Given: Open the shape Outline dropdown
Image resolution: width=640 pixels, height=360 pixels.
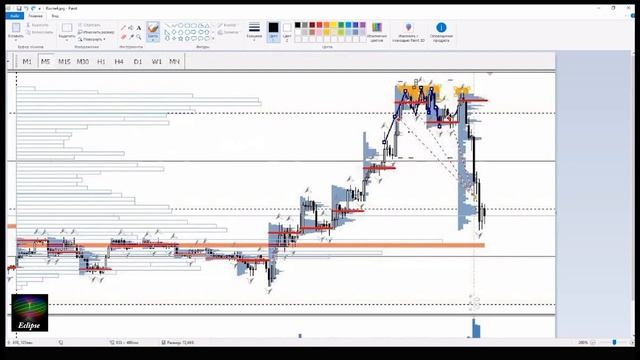Looking at the screenshot, I should pyautogui.click(x=228, y=25).
